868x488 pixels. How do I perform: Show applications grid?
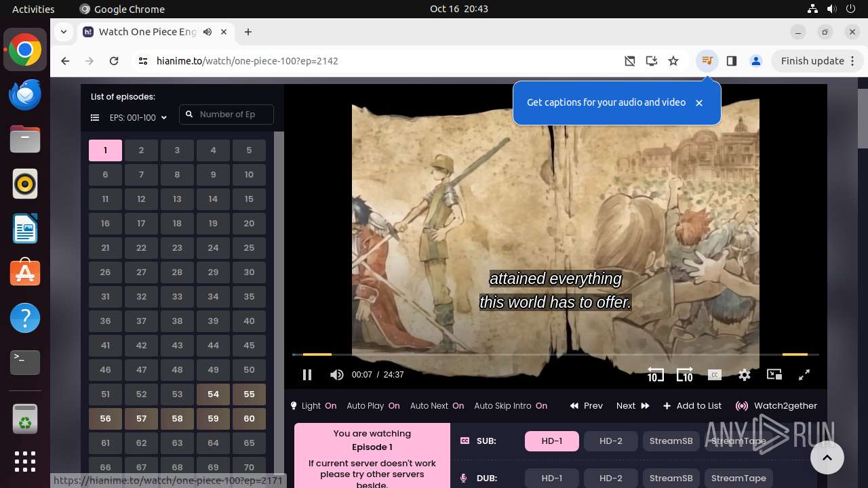click(25, 462)
